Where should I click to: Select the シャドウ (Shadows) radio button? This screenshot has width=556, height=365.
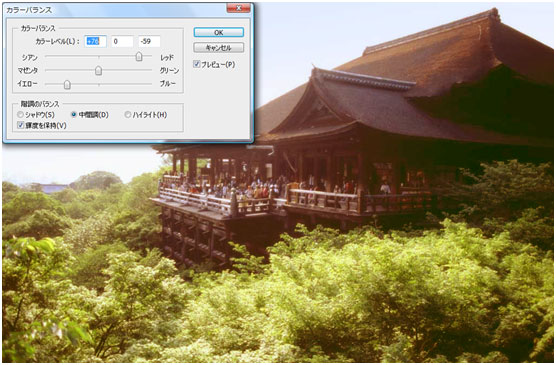pyautogui.click(x=20, y=115)
